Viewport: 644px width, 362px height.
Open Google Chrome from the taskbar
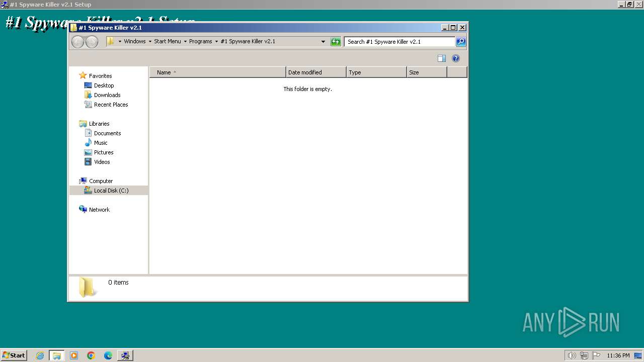91,355
